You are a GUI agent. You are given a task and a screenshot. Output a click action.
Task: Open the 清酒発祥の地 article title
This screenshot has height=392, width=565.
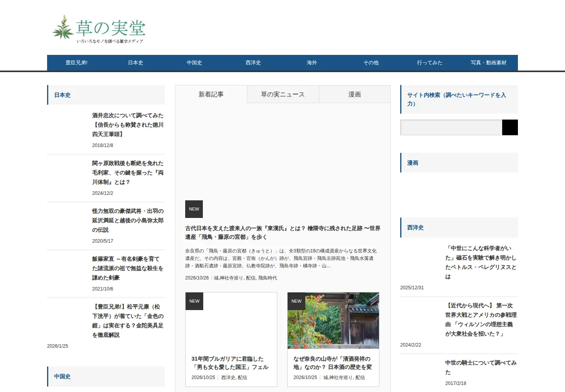tap(333, 363)
